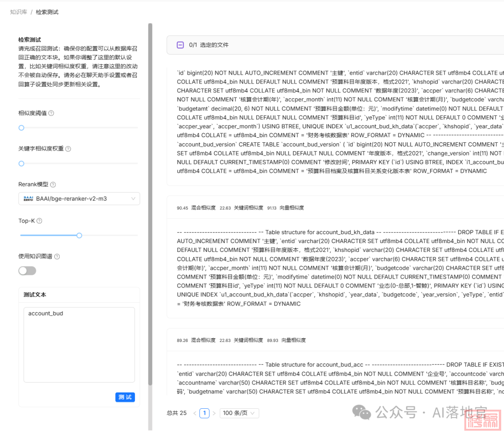Navigate to 知识库 breadcrumb

coord(18,12)
